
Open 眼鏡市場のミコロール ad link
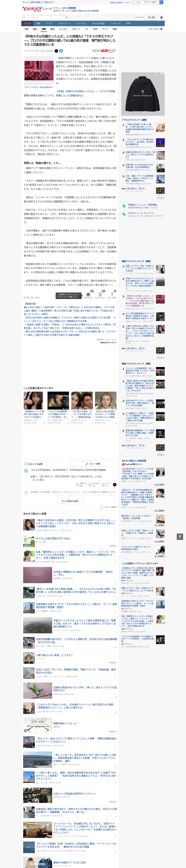[65, 723]
